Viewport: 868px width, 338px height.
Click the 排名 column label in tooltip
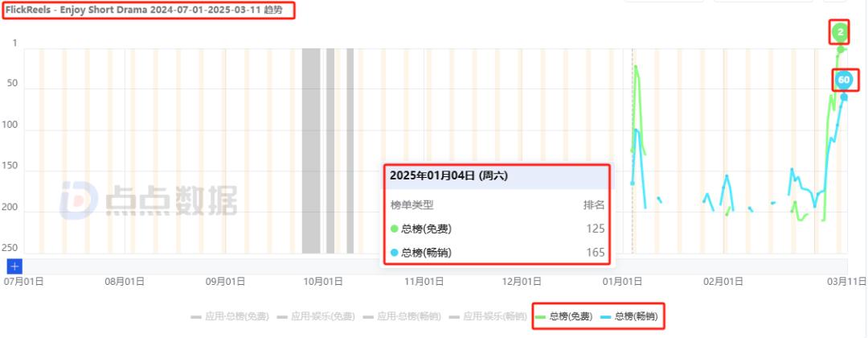point(593,205)
